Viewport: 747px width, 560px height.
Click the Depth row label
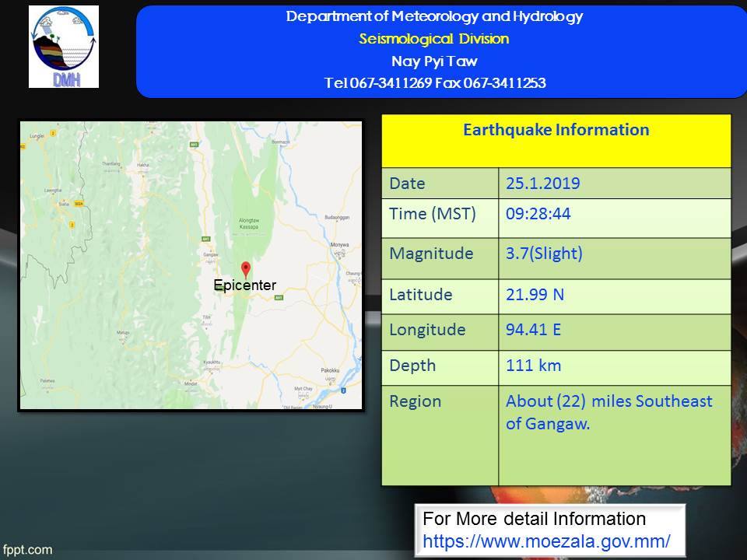tap(412, 366)
